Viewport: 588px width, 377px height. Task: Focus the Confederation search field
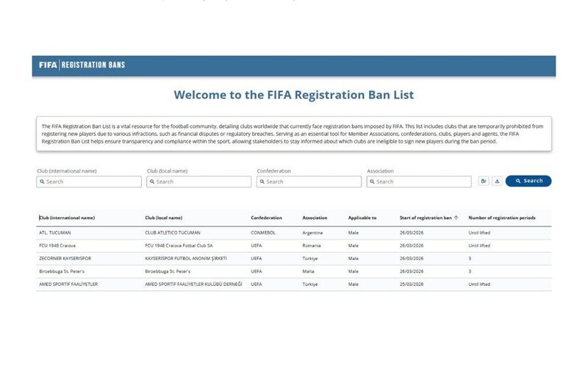coord(309,182)
